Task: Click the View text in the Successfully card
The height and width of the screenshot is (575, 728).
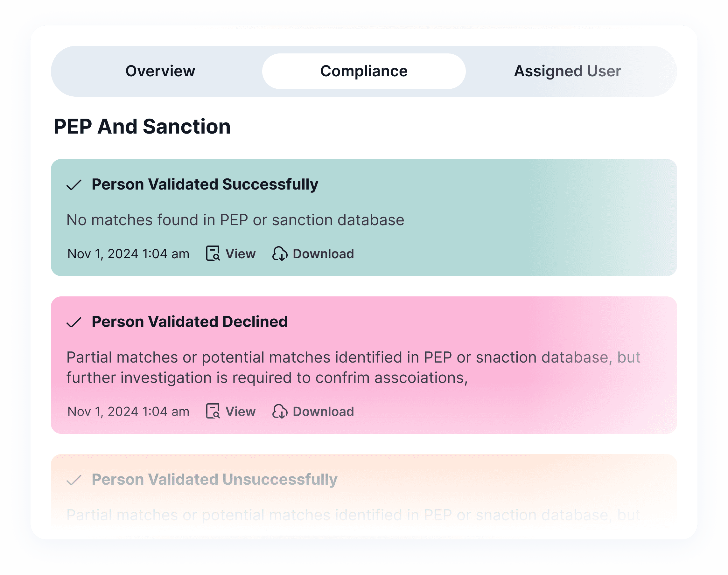Action: point(241,254)
